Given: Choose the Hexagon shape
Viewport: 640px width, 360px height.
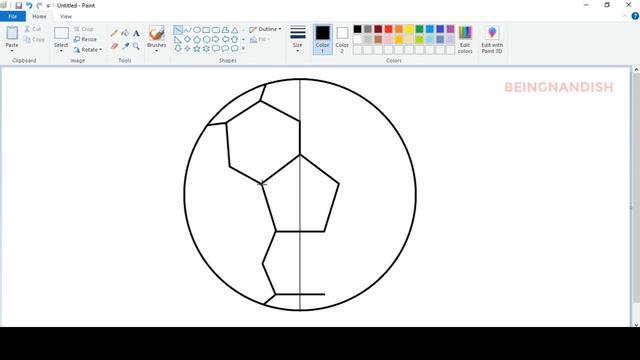Looking at the screenshot, I should click(x=206, y=40).
